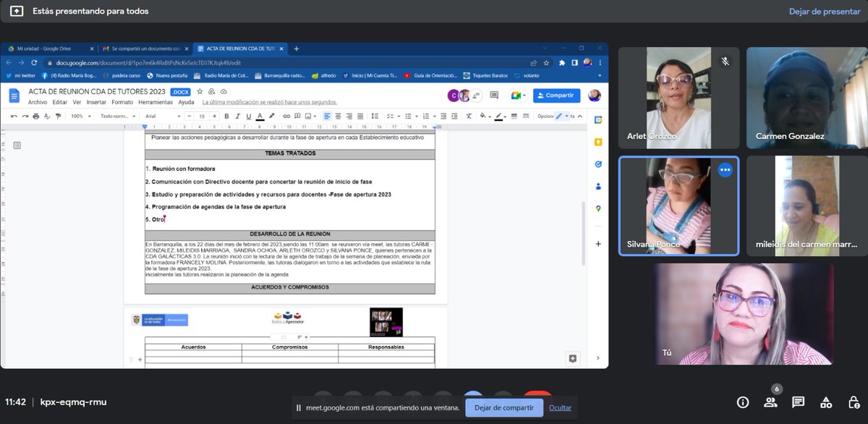The width and height of the screenshot is (868, 424).
Task: Bookmark this page with star in address bar
Action: [546, 63]
